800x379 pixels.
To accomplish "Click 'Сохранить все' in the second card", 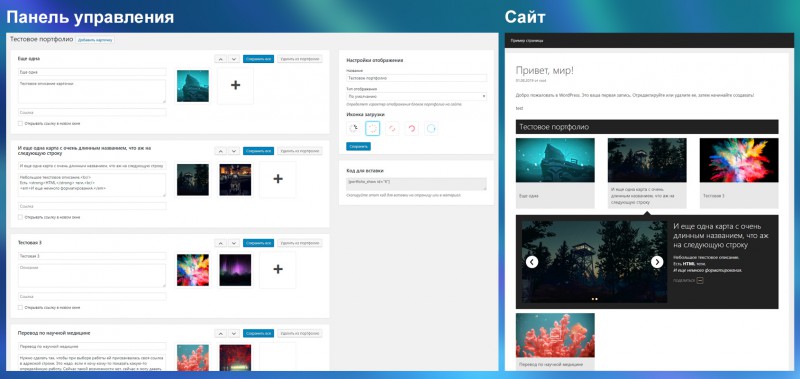I will (258, 151).
